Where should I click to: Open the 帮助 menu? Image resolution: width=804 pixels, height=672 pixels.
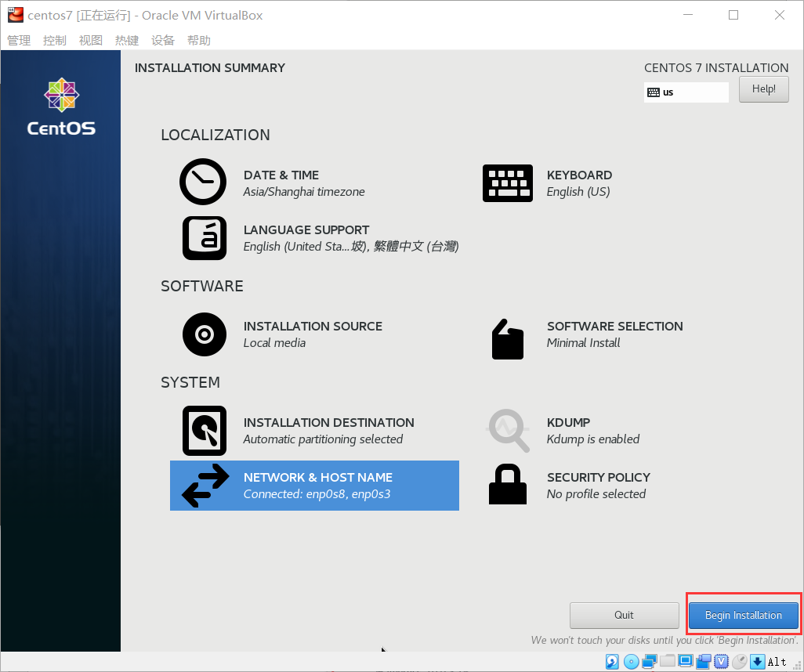click(199, 41)
